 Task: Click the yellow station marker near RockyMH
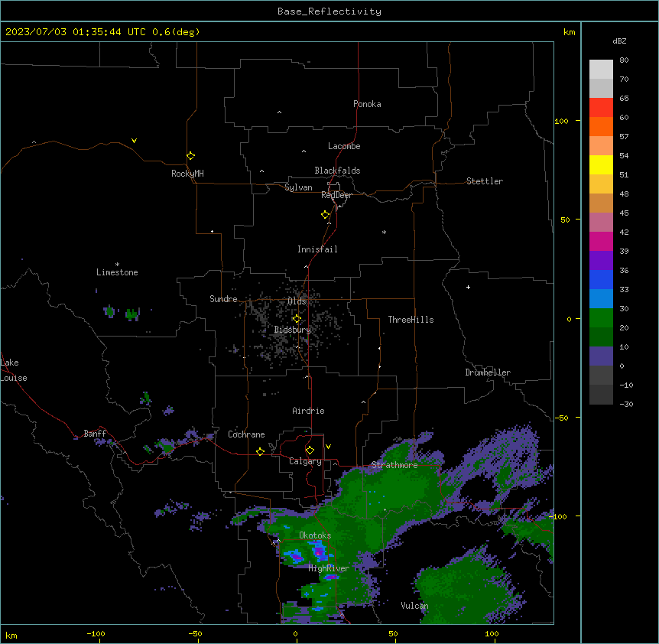(191, 156)
